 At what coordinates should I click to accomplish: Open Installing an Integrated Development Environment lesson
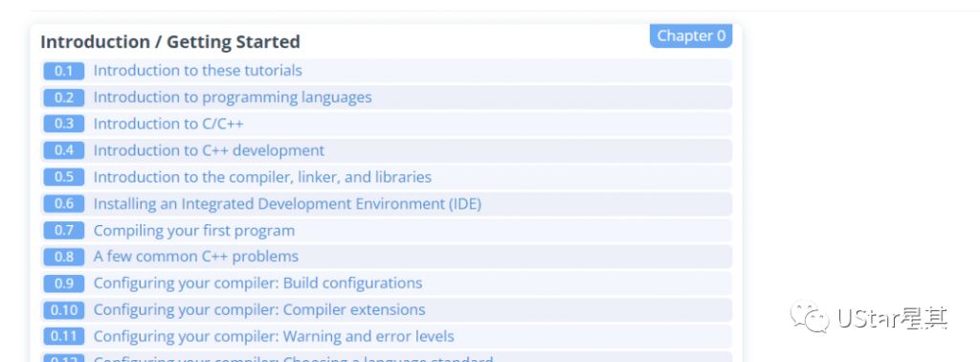(287, 204)
